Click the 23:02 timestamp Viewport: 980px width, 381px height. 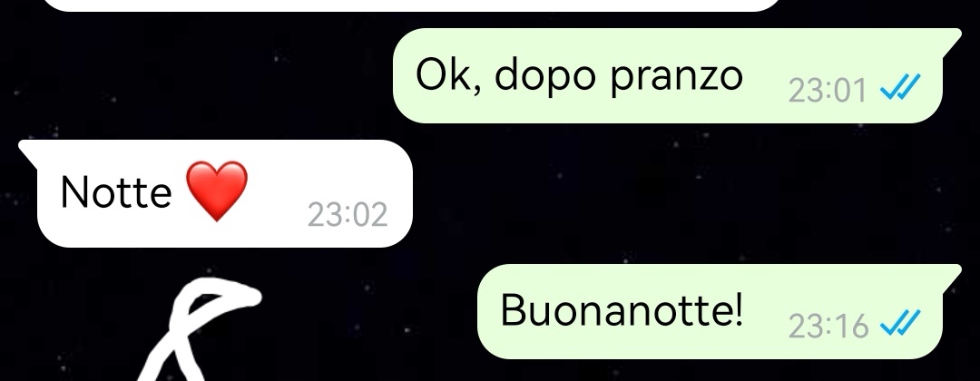(348, 215)
